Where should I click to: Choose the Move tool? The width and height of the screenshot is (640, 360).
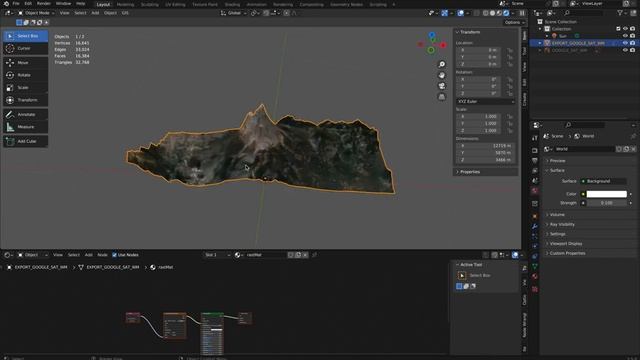[x=26, y=62]
